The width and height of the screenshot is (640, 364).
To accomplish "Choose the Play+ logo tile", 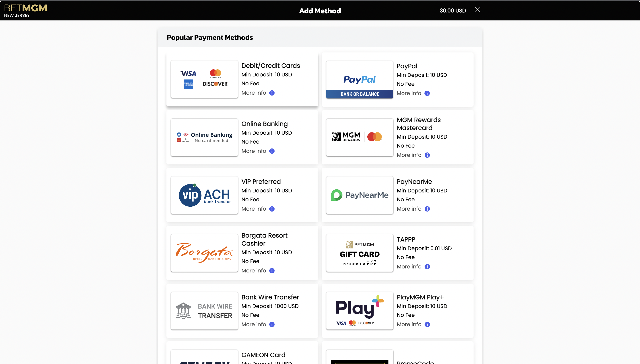I will [x=360, y=311].
